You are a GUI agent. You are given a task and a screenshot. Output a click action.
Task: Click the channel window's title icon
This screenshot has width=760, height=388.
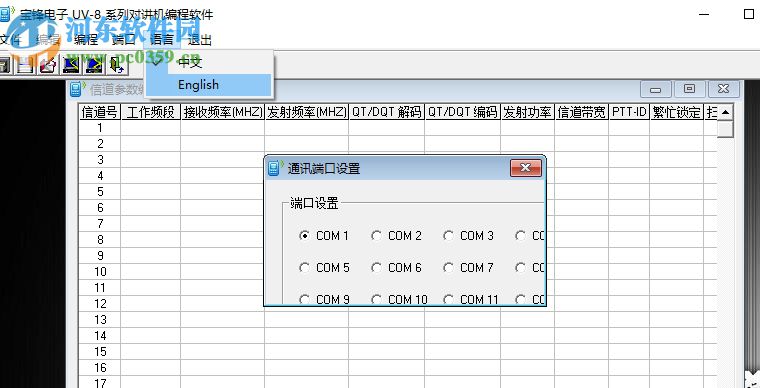click(x=78, y=89)
